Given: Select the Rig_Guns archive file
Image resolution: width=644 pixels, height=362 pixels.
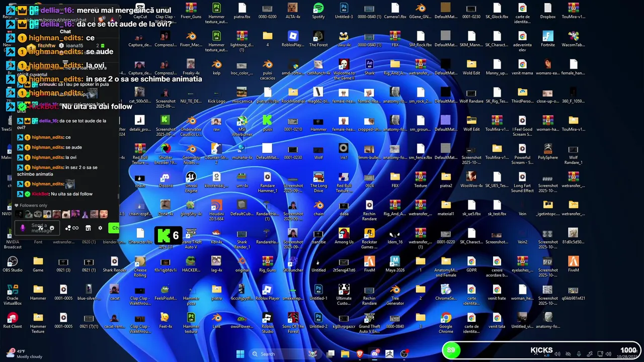Looking at the screenshot, I should tap(268, 264).
